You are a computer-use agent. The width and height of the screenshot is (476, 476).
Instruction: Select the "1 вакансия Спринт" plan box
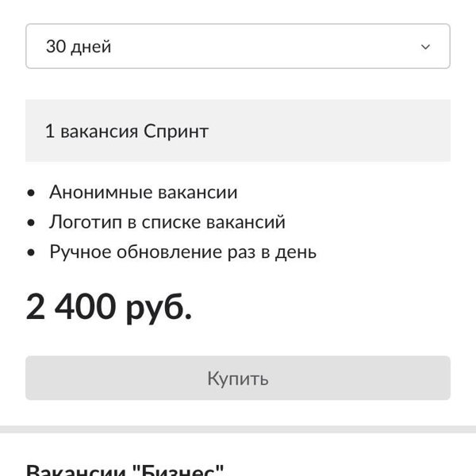tap(237, 131)
